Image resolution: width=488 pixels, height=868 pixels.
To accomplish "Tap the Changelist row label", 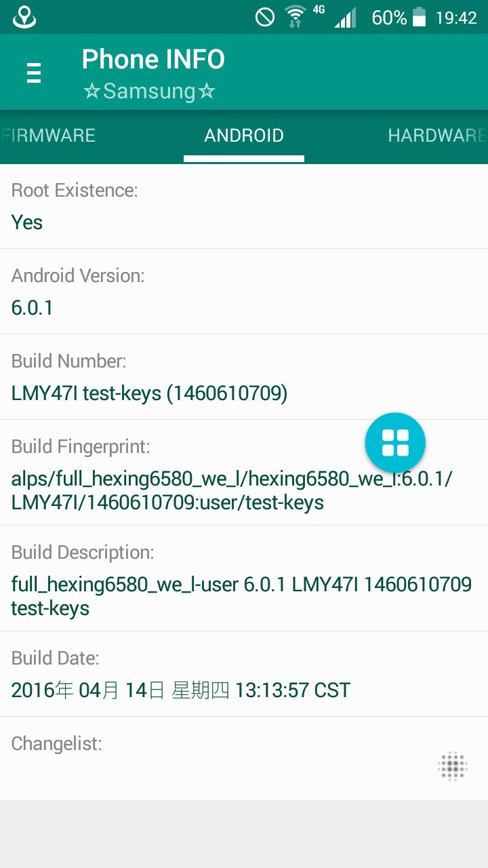I will [x=57, y=744].
